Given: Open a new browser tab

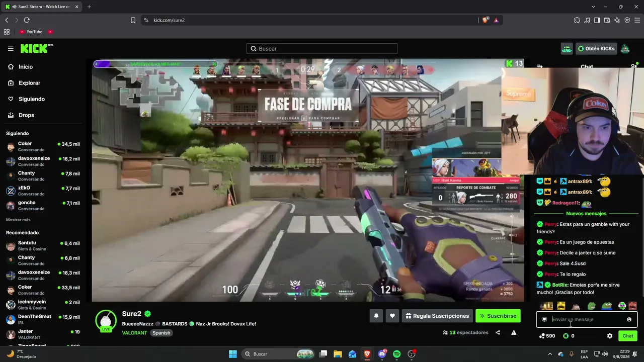Looking at the screenshot, I should point(89,7).
